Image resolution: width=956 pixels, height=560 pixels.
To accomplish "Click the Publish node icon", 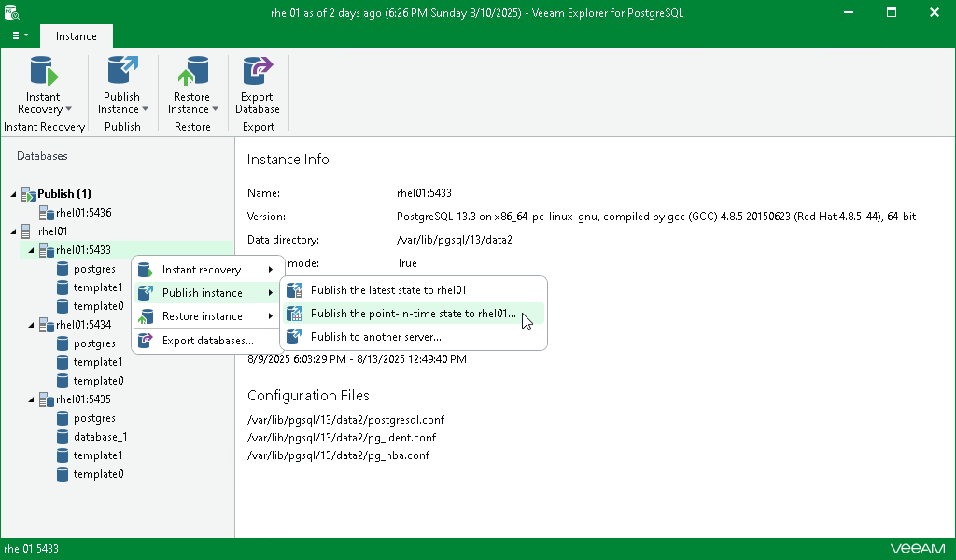I will [x=28, y=194].
